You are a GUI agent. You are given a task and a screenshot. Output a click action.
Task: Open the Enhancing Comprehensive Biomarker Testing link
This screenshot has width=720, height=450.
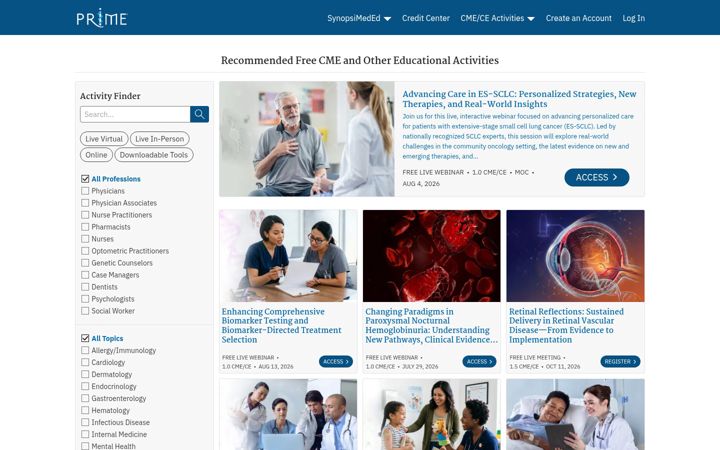pyautogui.click(x=281, y=326)
